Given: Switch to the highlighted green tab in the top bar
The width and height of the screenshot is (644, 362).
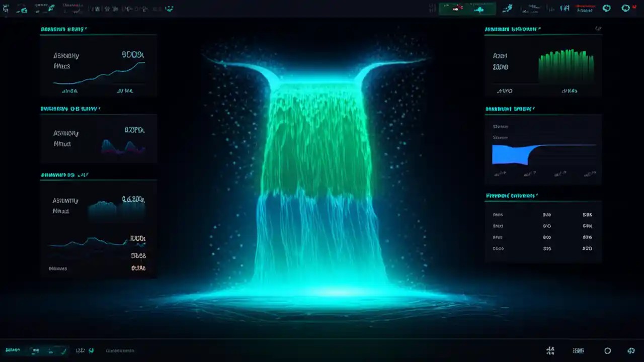Looking at the screenshot, I should 467,8.
